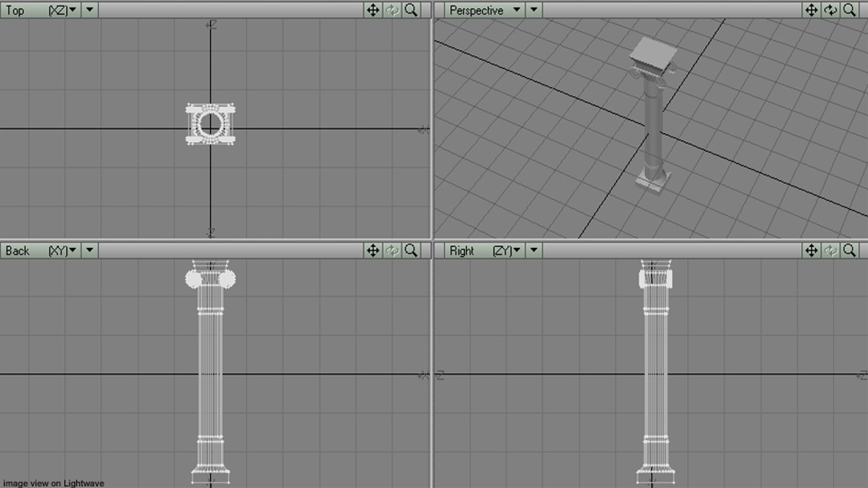Viewport: 868px width, 488px height.
Task: Click the column wireframe shaft in Right view
Action: [x=656, y=375]
